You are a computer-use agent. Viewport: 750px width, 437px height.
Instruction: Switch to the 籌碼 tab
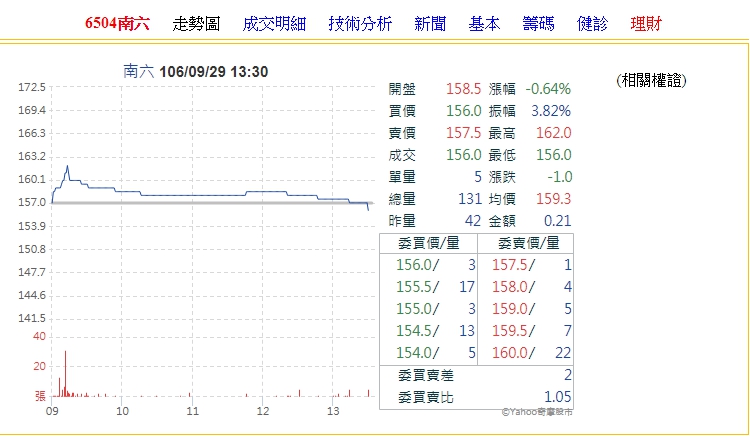[538, 23]
